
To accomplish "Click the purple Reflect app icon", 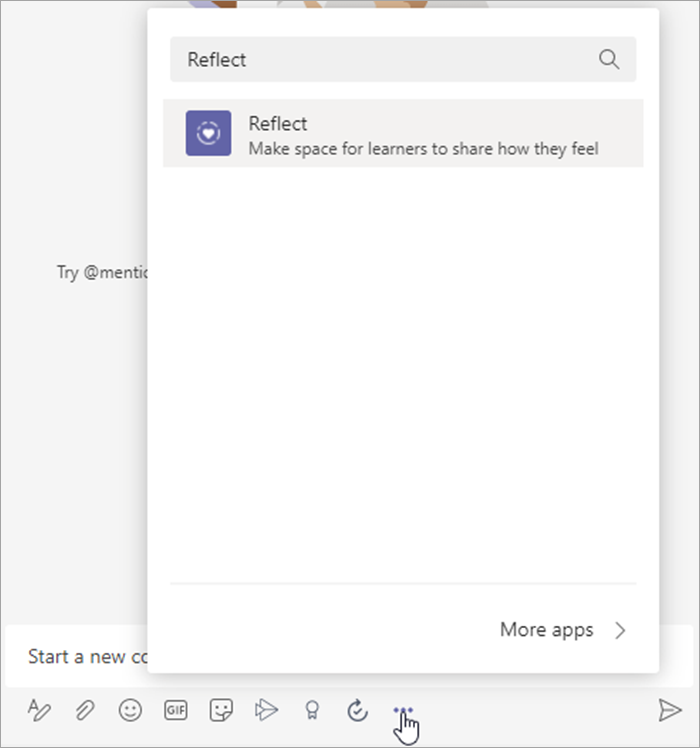I will click(x=209, y=133).
